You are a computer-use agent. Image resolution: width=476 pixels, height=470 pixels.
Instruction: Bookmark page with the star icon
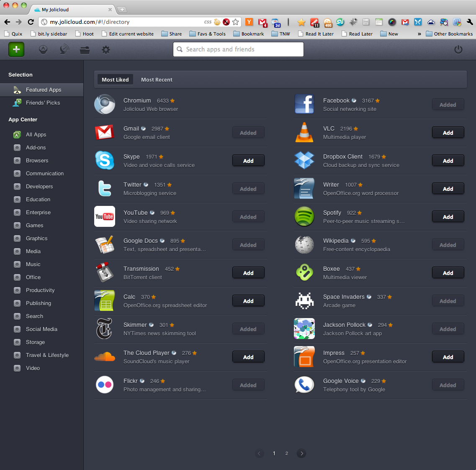(235, 22)
